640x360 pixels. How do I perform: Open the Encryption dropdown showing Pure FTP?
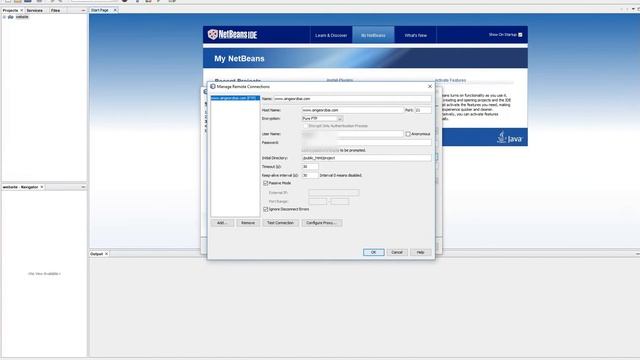click(x=322, y=118)
